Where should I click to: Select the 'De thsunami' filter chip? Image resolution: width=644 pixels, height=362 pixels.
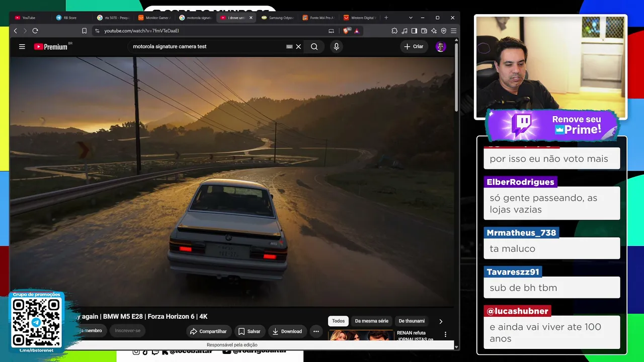click(x=412, y=321)
